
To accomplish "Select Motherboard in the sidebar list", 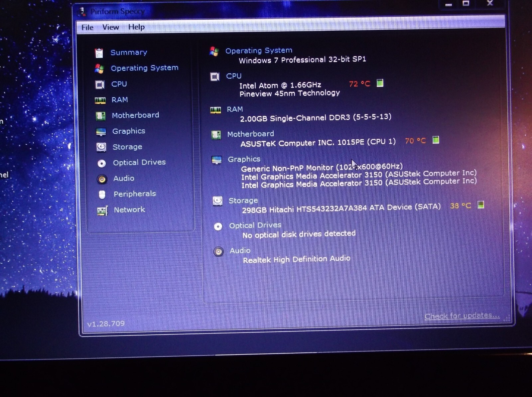I will click(x=135, y=115).
